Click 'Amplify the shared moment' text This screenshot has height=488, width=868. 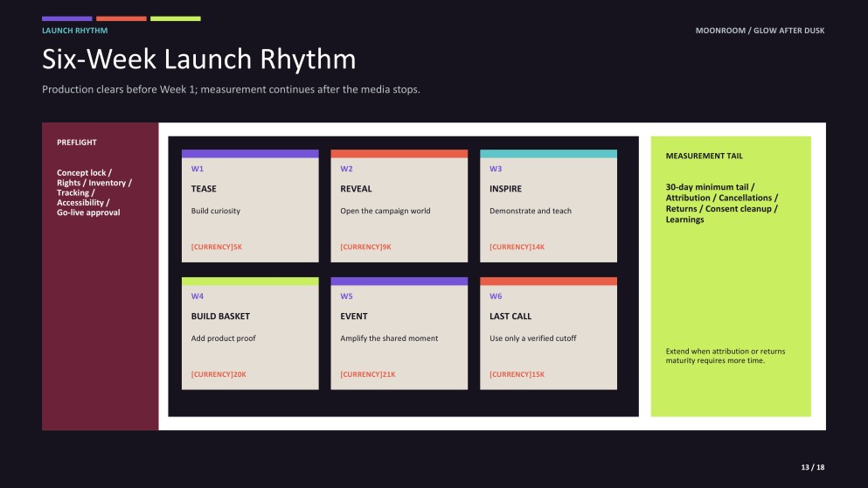389,338
